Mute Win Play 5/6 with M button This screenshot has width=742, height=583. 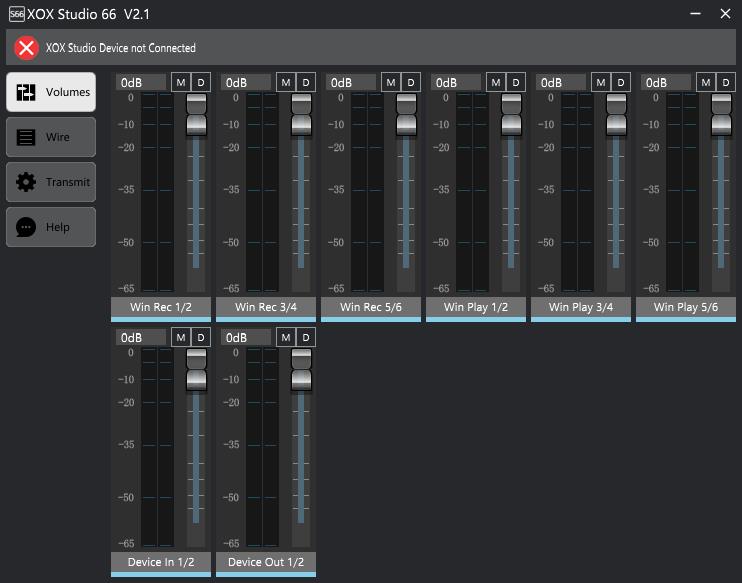tap(706, 82)
